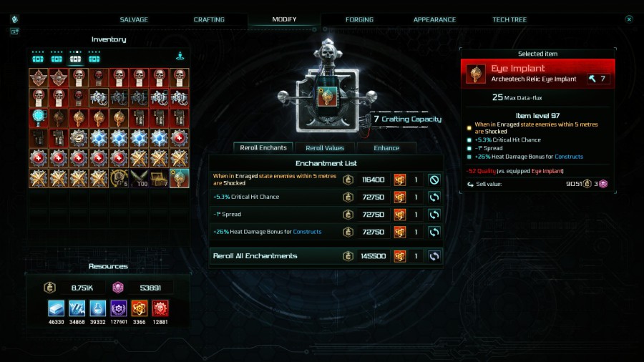The image size is (644, 362).
Task: Click Reroll All Enchantments button
Action: coord(326,256)
